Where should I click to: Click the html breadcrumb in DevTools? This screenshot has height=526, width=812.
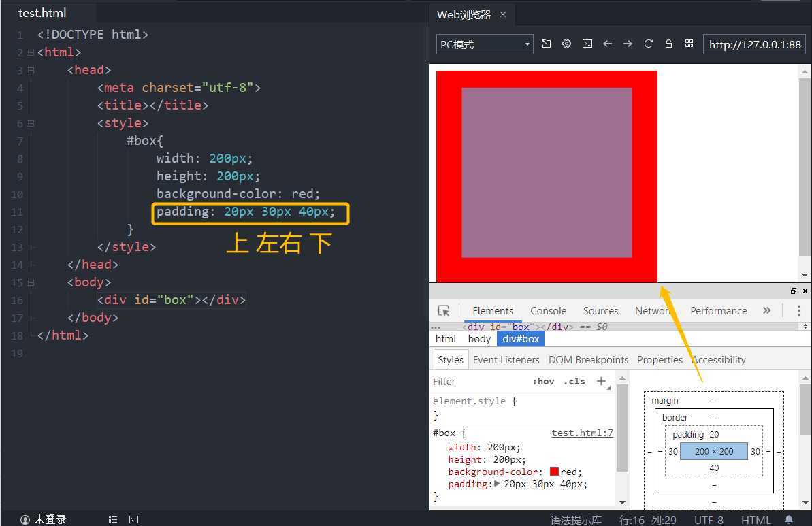(446, 339)
